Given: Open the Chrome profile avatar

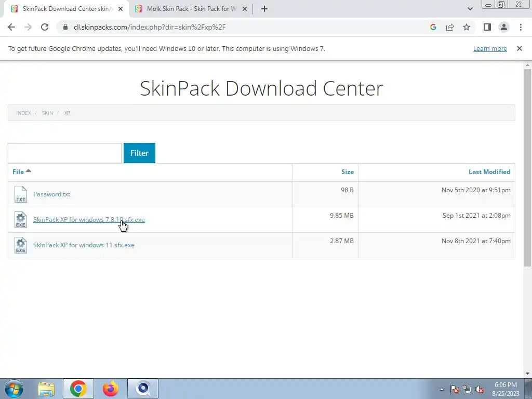Looking at the screenshot, I should tap(504, 27).
